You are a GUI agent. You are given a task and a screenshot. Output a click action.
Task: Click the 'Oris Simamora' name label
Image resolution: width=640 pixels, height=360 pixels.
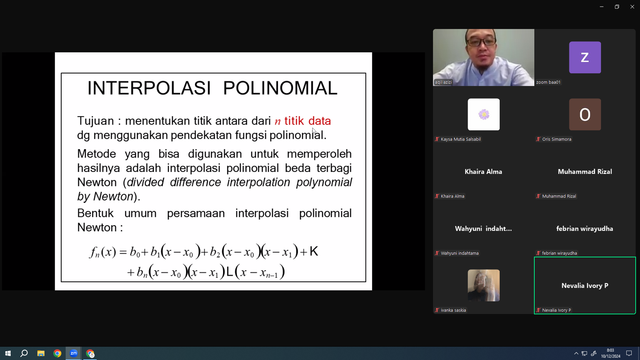[x=557, y=139]
